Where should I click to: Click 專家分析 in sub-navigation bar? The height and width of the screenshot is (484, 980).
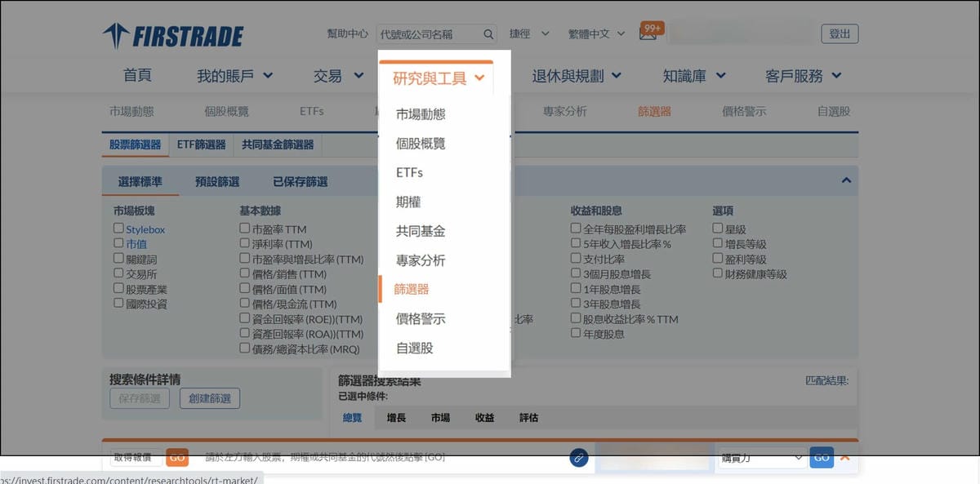coord(565,111)
